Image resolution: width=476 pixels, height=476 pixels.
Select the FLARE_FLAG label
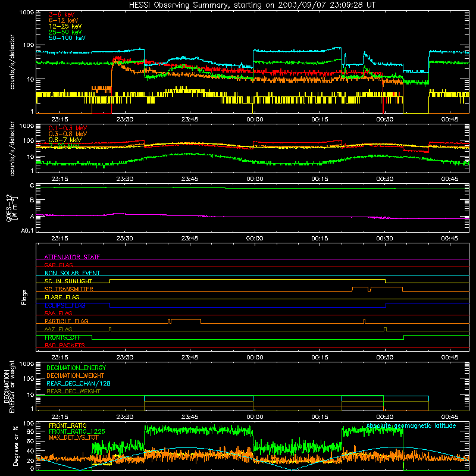pyautogui.click(x=62, y=297)
